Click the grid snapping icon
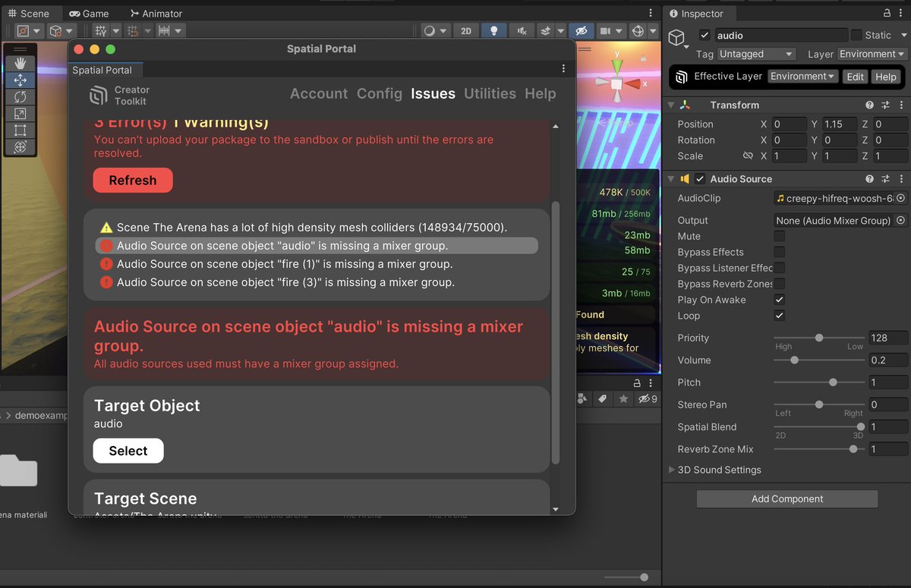 [x=101, y=31]
